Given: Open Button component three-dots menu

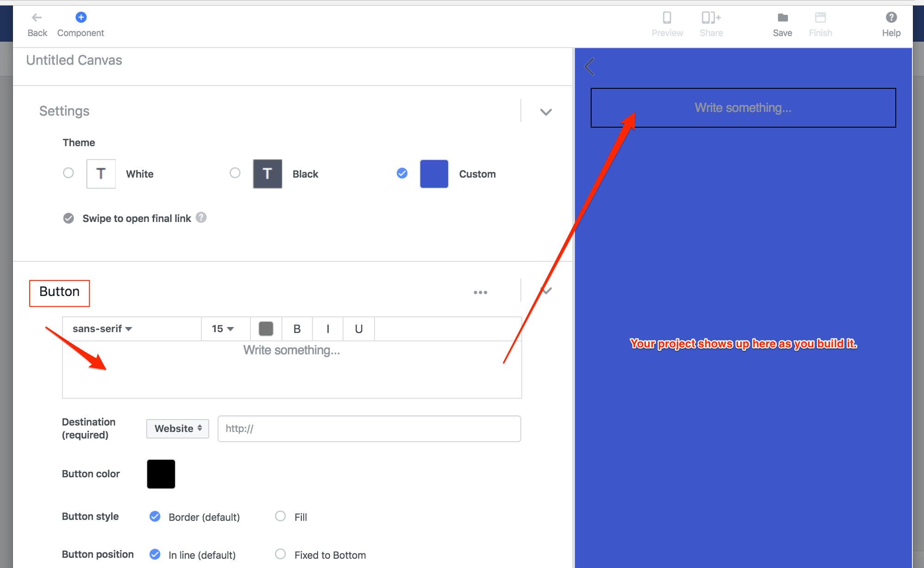Looking at the screenshot, I should (480, 292).
